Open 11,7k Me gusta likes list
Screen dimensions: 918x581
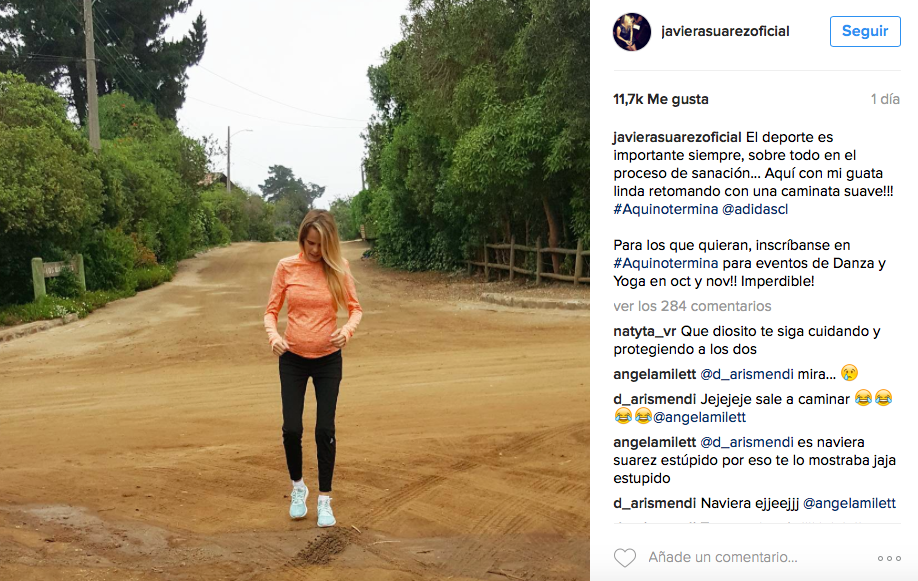pos(660,100)
